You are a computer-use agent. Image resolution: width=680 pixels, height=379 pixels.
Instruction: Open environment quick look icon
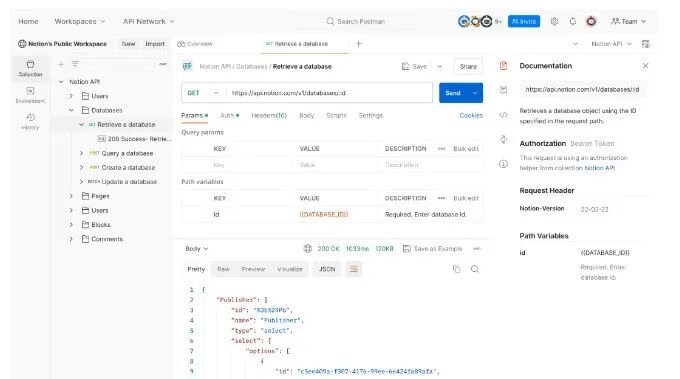[x=646, y=44]
